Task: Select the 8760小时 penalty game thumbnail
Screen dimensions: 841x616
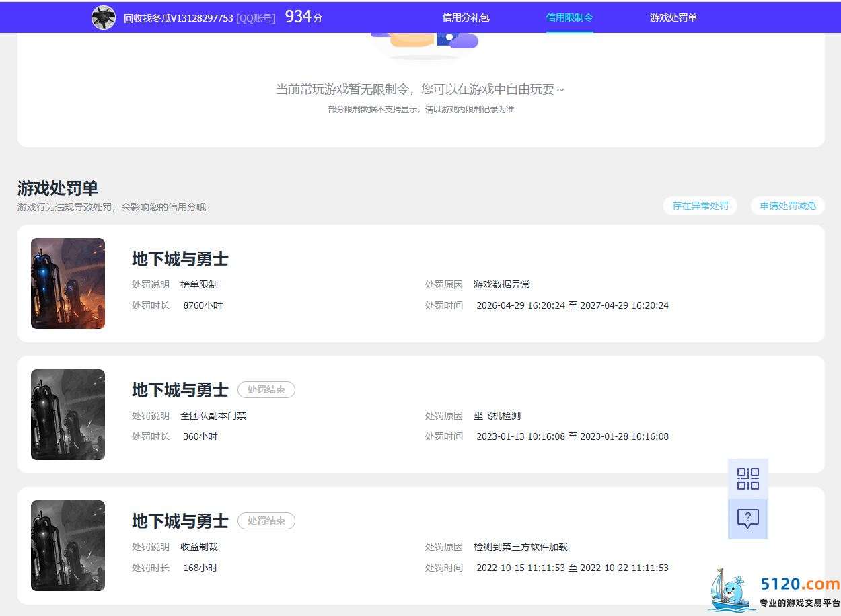Action: pyautogui.click(x=68, y=283)
